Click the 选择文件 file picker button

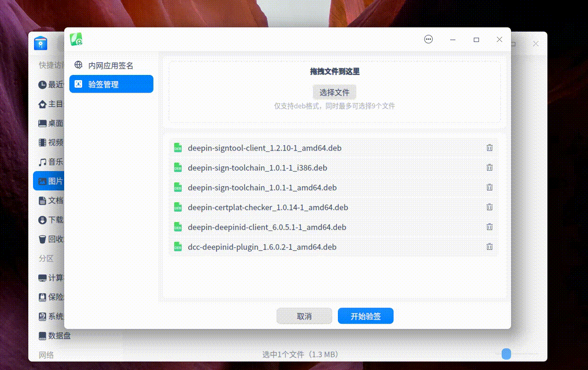[x=334, y=92]
